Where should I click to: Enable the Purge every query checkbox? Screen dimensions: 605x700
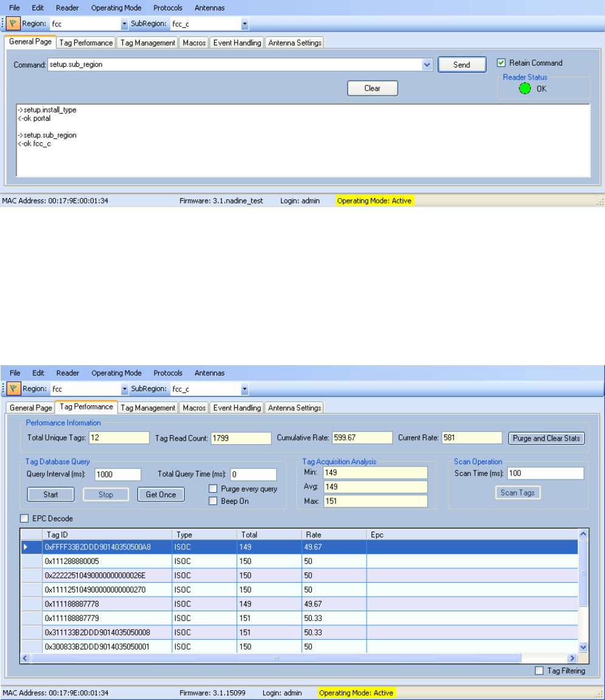(213, 489)
